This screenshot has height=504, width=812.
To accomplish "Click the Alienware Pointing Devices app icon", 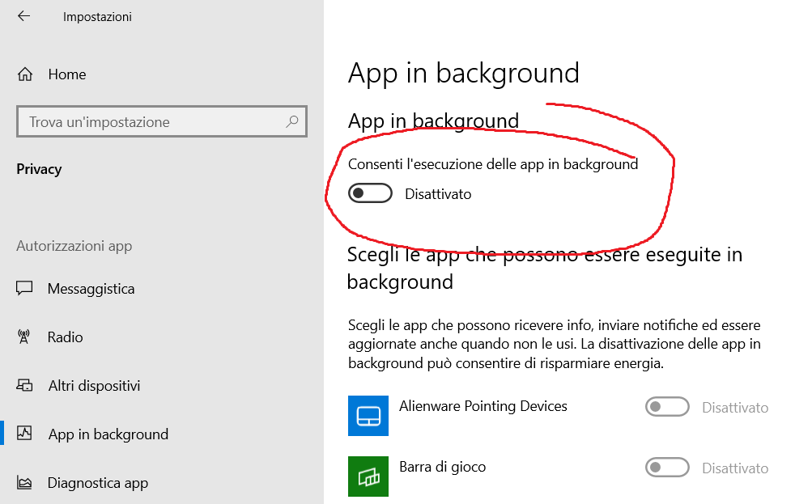I will click(368, 416).
